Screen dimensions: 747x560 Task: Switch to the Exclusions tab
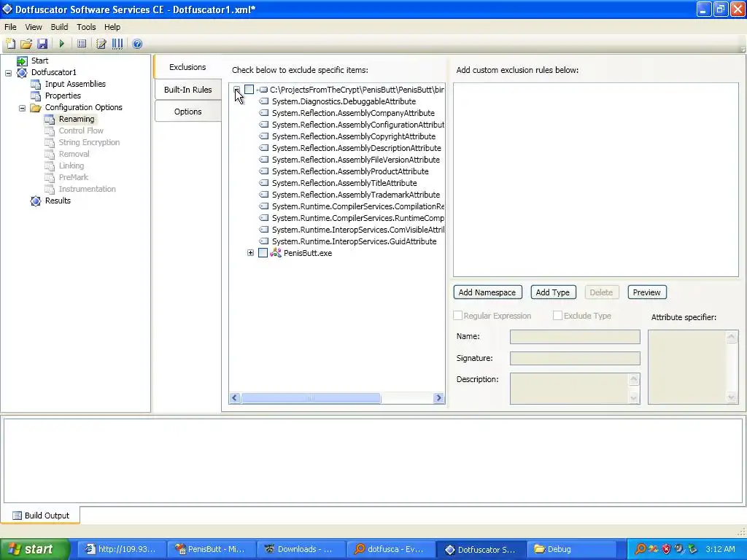click(187, 67)
